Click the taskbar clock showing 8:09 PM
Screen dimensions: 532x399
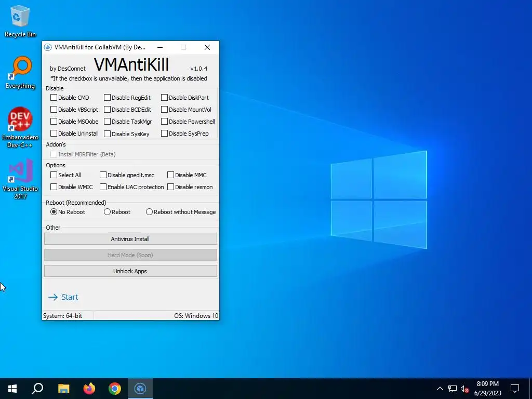pyautogui.click(x=487, y=389)
